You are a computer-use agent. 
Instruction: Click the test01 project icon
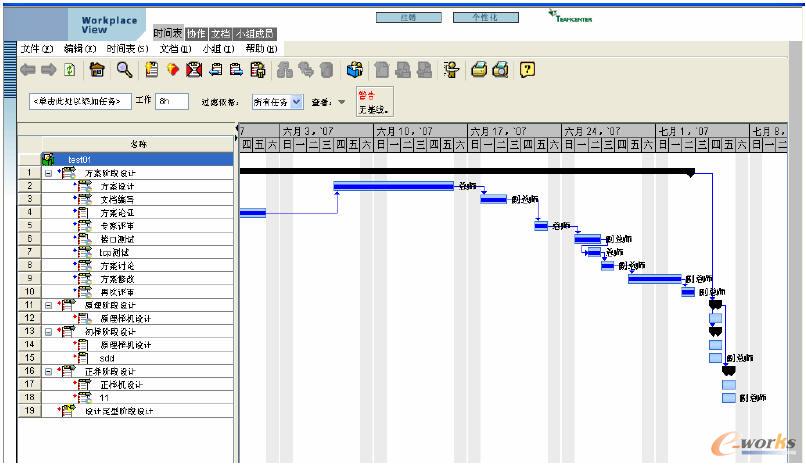(47, 159)
